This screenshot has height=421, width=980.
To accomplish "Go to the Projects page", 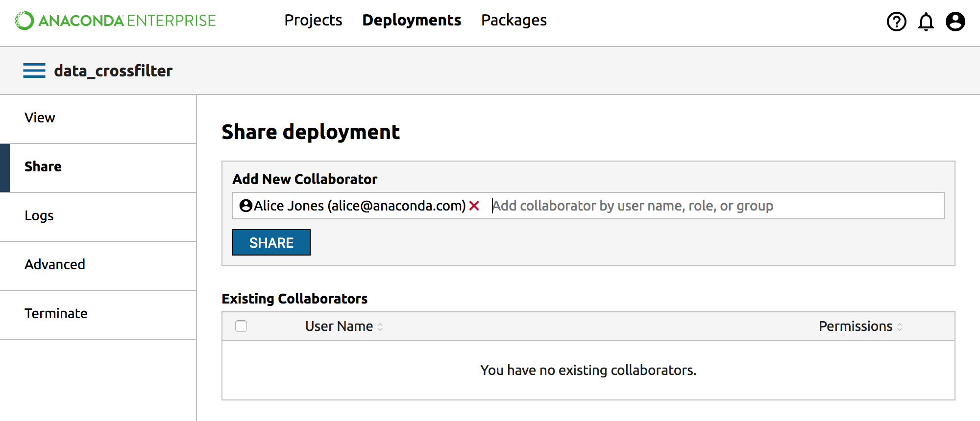I will 313,20.
